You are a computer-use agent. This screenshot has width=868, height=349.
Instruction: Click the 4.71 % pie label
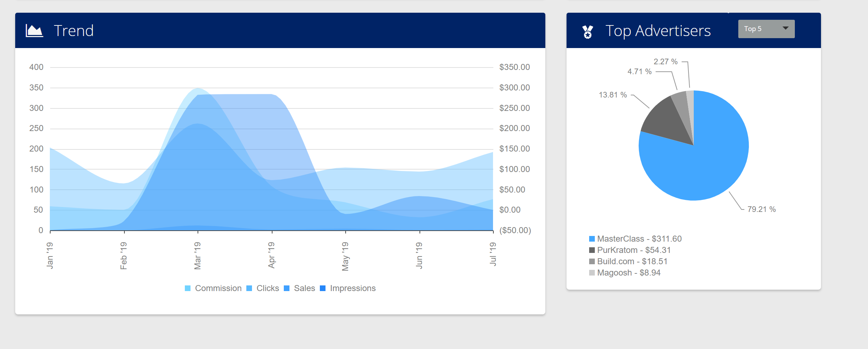click(x=639, y=72)
